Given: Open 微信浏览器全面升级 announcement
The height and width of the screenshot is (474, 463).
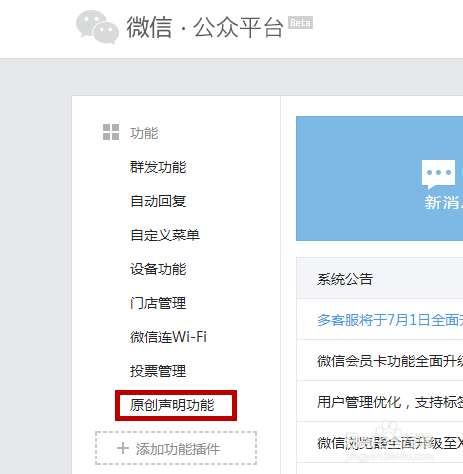Looking at the screenshot, I should point(390,443).
